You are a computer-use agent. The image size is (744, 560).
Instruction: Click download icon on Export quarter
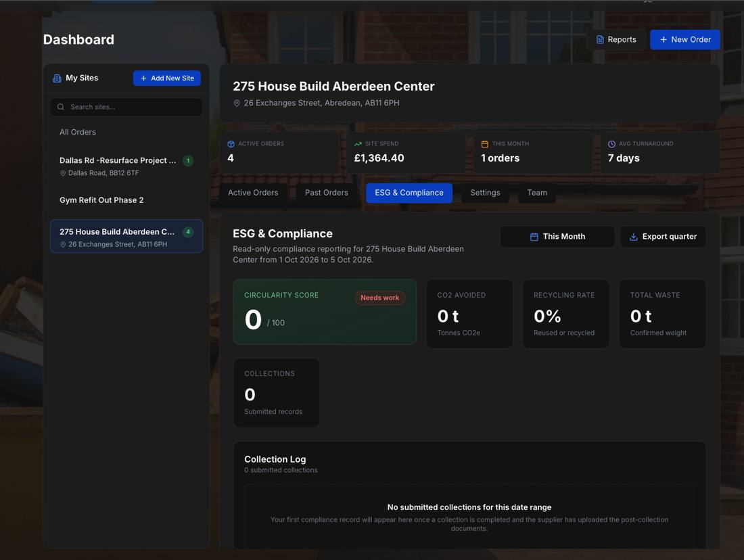tap(633, 236)
